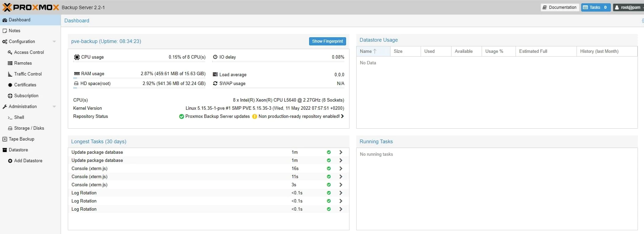644x234 pixels.
Task: Click the 'No running tasks' text
Action: point(376,154)
